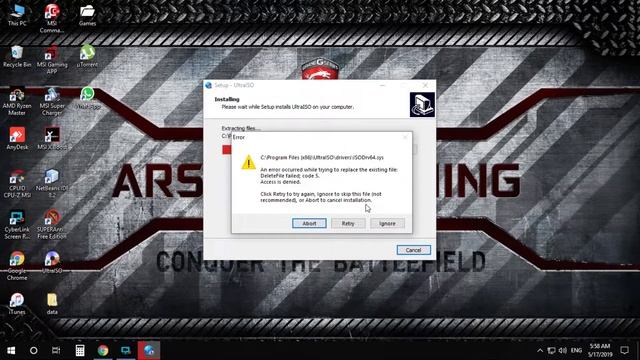
Task: Open the Action Center notifications
Action: pyautogui.click(x=624, y=350)
